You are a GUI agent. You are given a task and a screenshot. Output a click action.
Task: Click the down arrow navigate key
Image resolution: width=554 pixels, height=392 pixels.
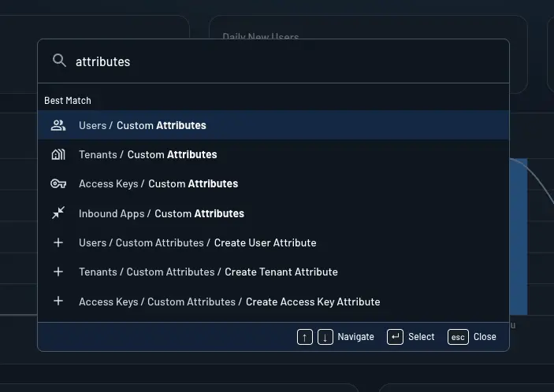[325, 337]
